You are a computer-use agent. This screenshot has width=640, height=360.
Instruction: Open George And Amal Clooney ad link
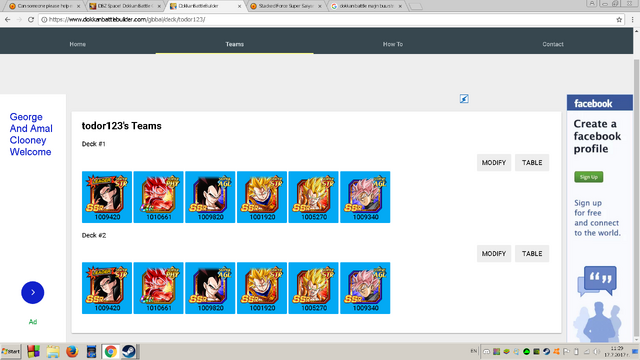coord(31,134)
